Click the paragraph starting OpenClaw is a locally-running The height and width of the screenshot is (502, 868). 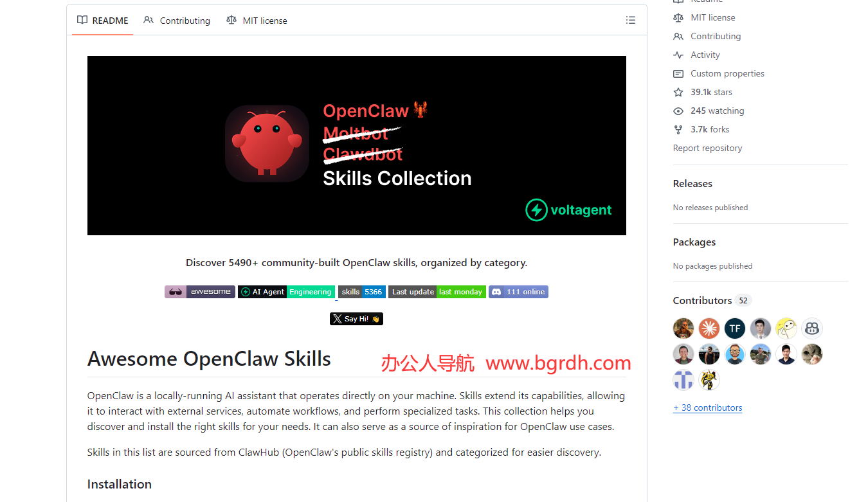pyautogui.click(x=356, y=411)
